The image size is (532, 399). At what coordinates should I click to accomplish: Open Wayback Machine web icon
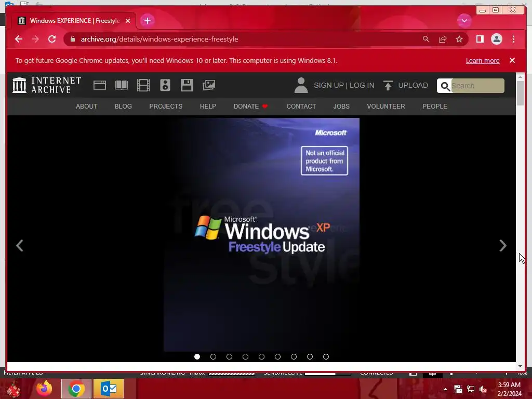[x=99, y=85]
